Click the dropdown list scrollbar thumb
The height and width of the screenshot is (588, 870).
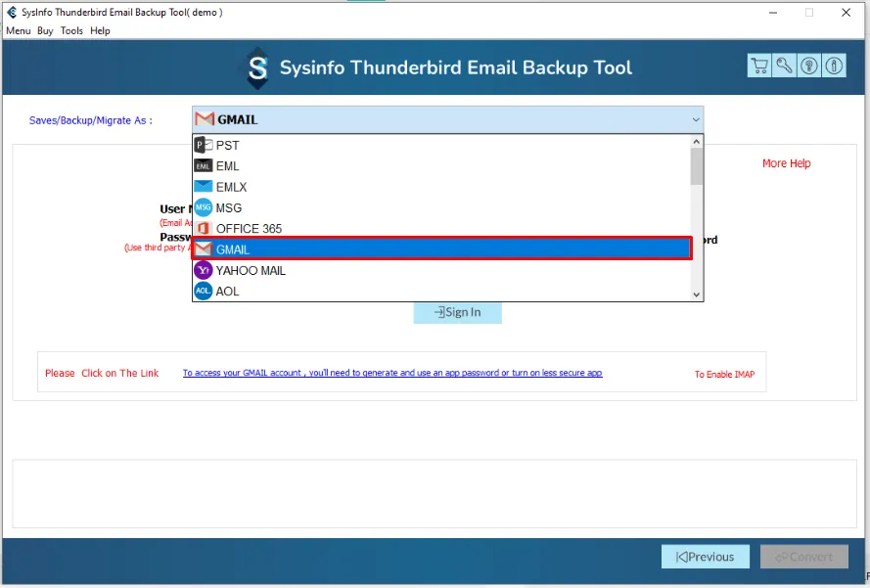pos(697,166)
